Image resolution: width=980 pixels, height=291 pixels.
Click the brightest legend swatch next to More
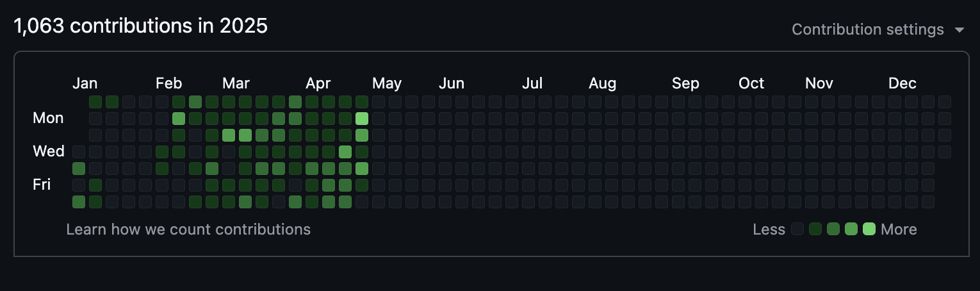869,229
